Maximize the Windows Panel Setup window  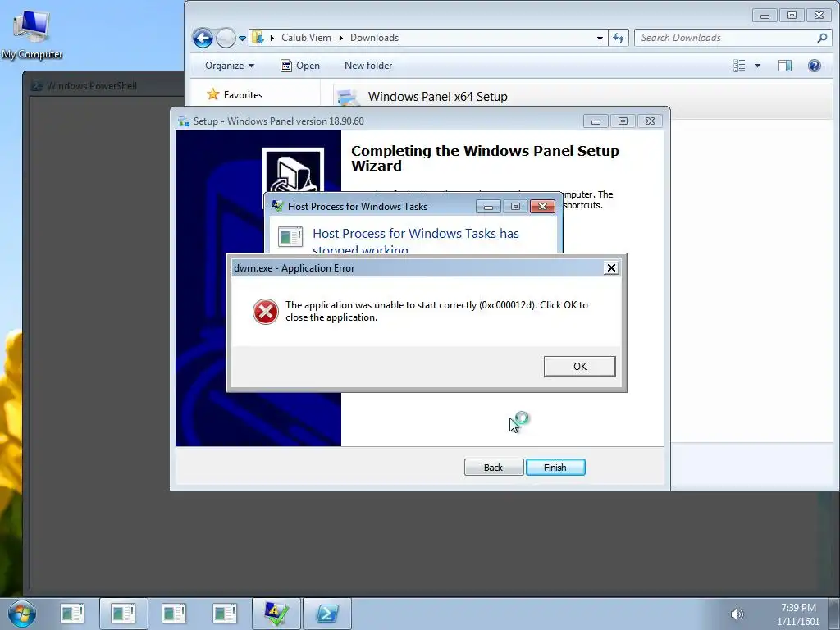623,121
